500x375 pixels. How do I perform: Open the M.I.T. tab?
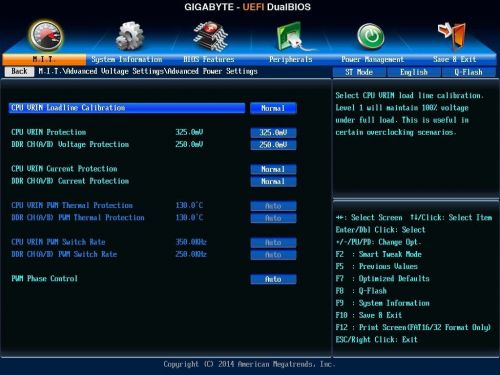44,59
